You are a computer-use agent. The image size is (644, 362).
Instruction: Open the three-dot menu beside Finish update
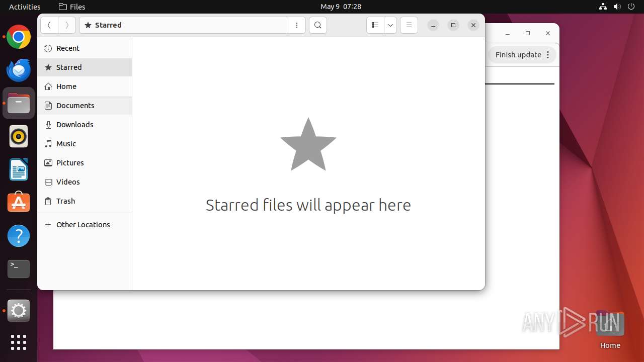coord(548,55)
